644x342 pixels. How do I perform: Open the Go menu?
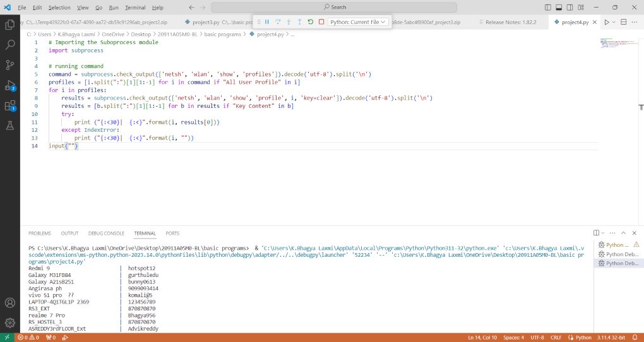(x=99, y=8)
